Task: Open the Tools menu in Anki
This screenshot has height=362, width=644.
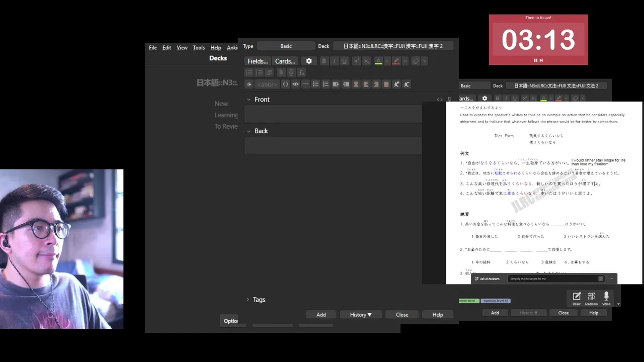Action: pos(199,48)
